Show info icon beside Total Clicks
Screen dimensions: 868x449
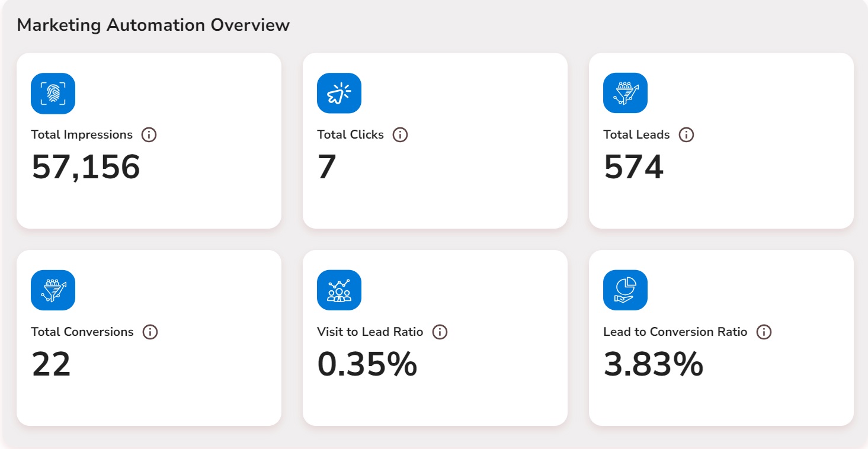pos(401,135)
